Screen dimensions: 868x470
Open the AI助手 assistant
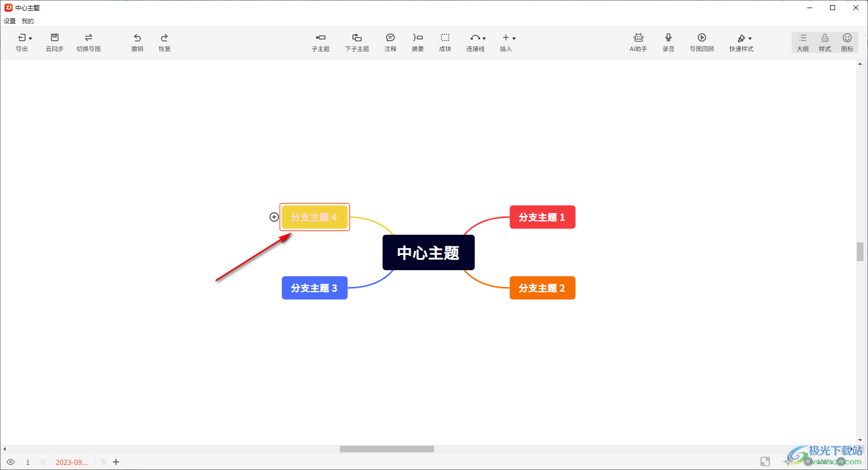click(638, 42)
